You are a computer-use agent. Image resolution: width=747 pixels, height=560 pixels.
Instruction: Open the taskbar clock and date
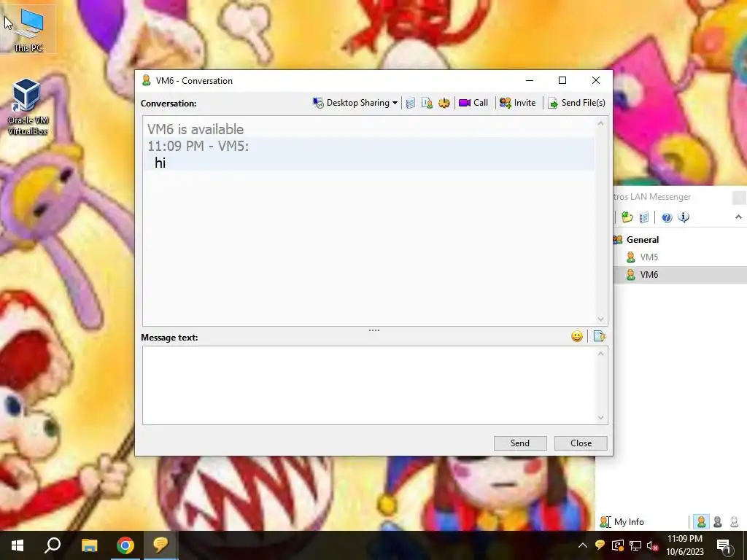(684, 545)
